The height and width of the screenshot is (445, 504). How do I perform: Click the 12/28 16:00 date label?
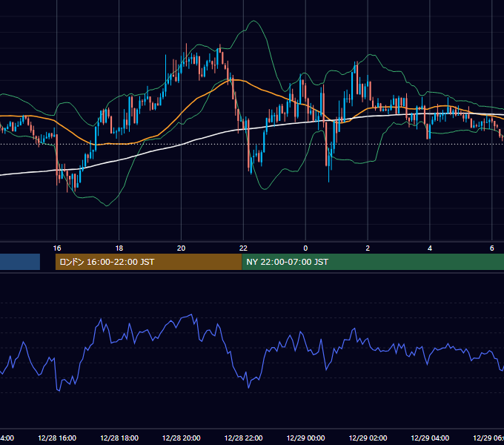[57, 438]
